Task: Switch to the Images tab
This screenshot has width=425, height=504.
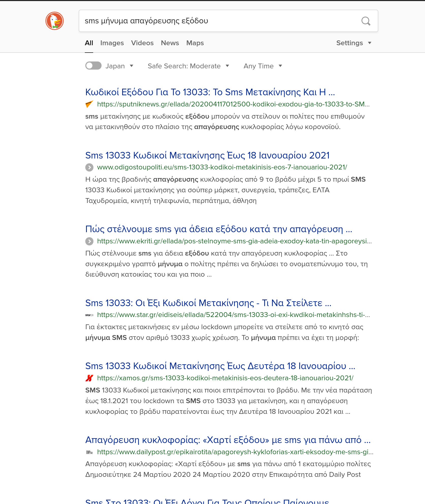Action: (x=112, y=43)
